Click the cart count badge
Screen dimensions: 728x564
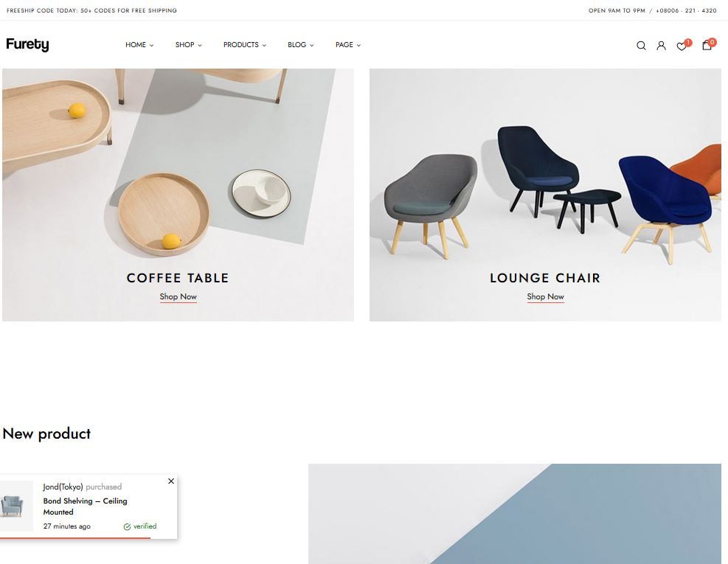713,42
